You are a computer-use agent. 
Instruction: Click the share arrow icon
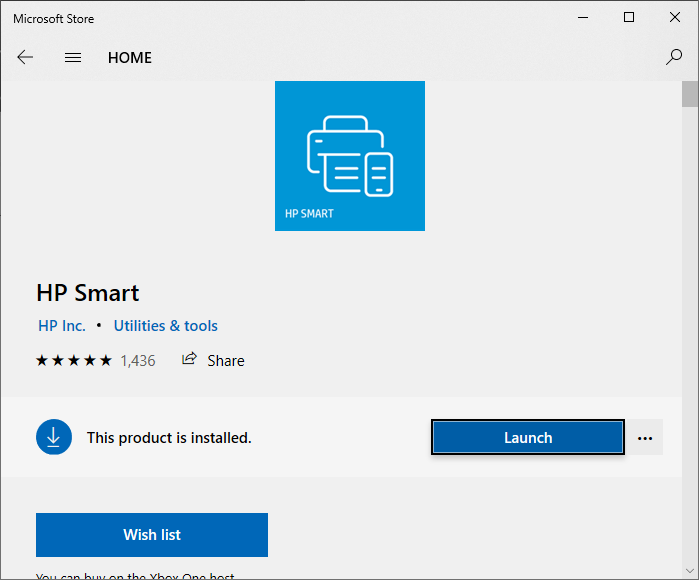click(189, 359)
